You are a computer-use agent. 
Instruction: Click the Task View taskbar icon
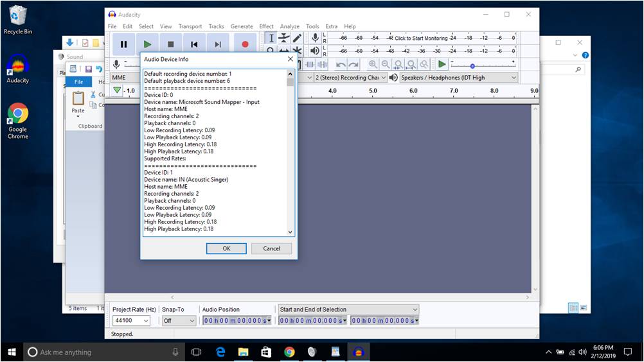[x=196, y=352]
